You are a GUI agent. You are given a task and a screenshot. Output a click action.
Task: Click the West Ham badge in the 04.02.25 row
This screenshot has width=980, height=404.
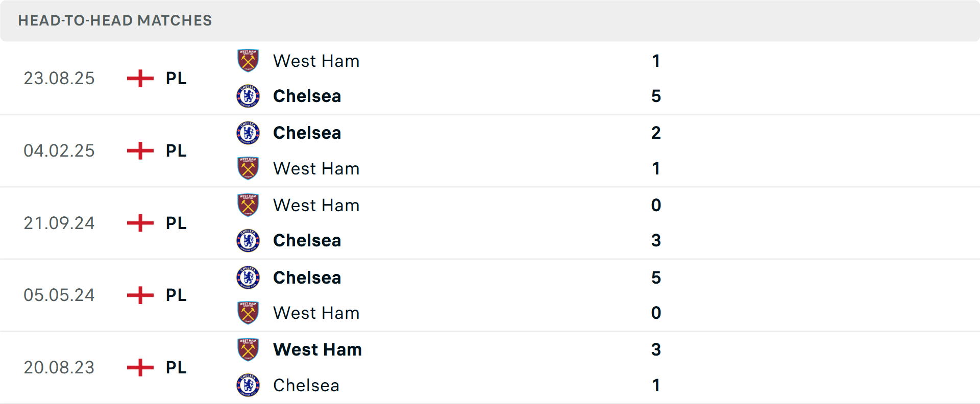click(x=248, y=168)
